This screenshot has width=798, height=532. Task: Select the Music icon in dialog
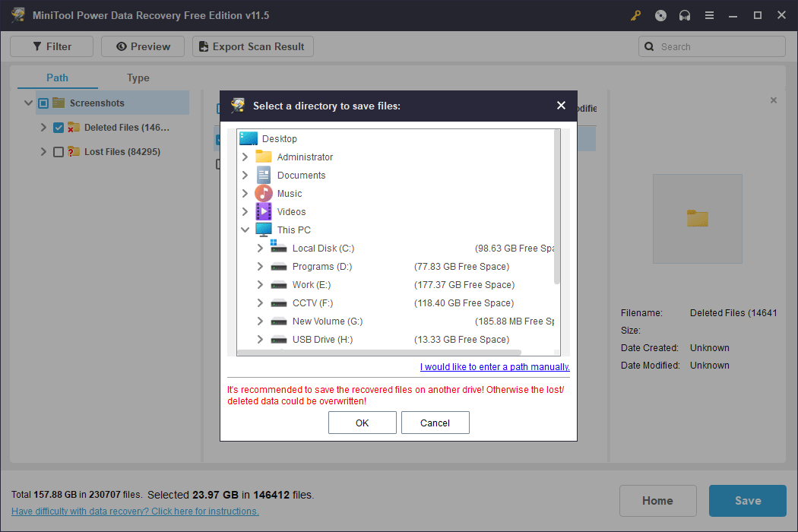pyautogui.click(x=264, y=194)
